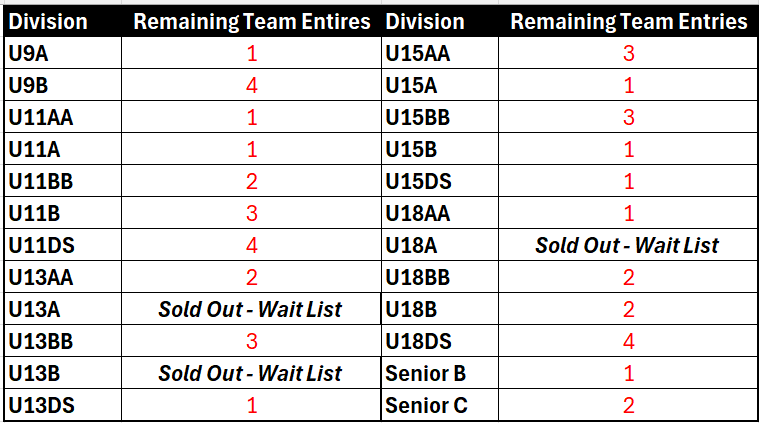Select the U11BB division cell

click(x=62, y=182)
